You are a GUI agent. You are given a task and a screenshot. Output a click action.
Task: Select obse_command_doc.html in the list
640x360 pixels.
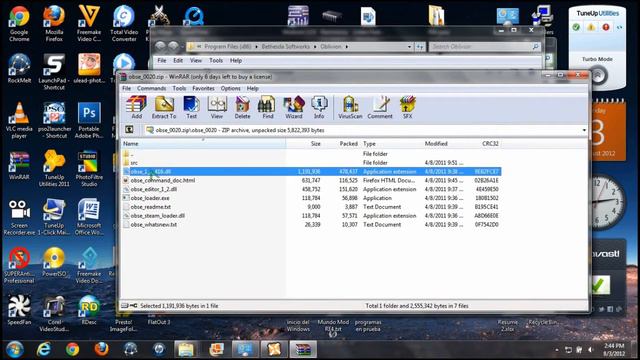click(311, 180)
